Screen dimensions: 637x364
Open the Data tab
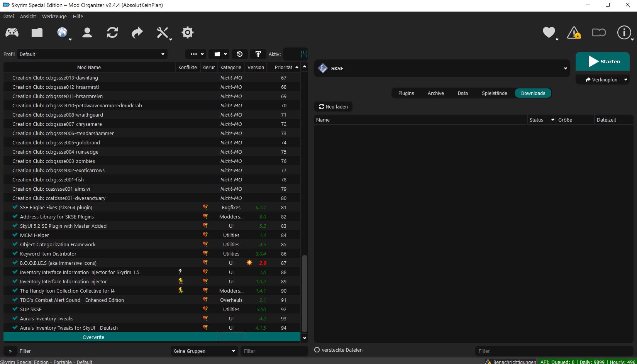463,93
